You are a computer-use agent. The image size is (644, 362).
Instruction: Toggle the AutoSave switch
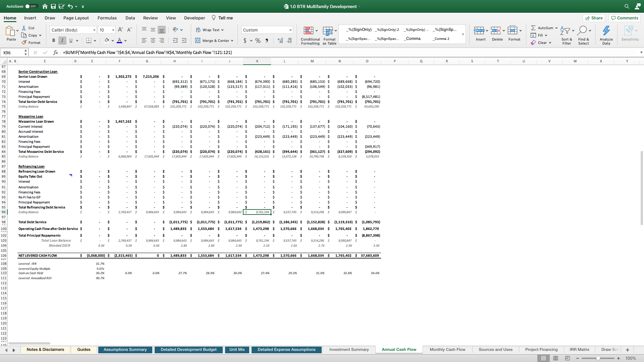pos(31,6)
